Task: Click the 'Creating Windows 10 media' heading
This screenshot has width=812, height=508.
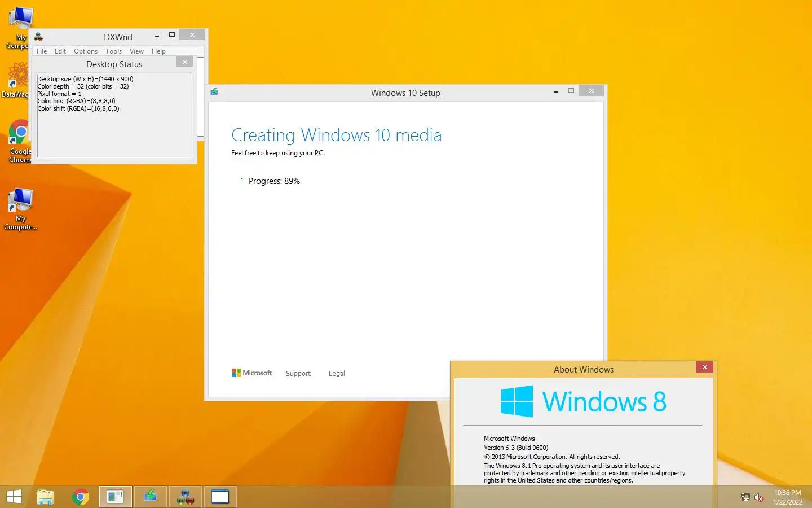Action: pos(337,135)
